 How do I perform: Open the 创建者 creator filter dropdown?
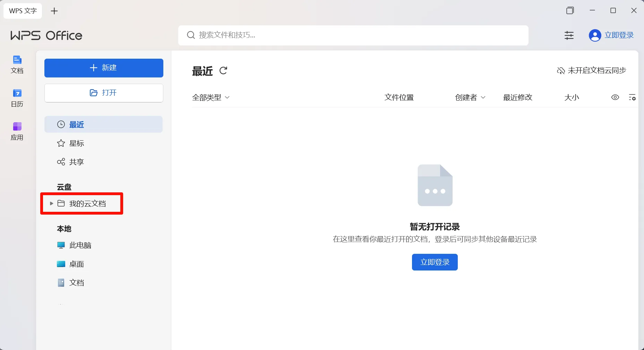point(470,97)
